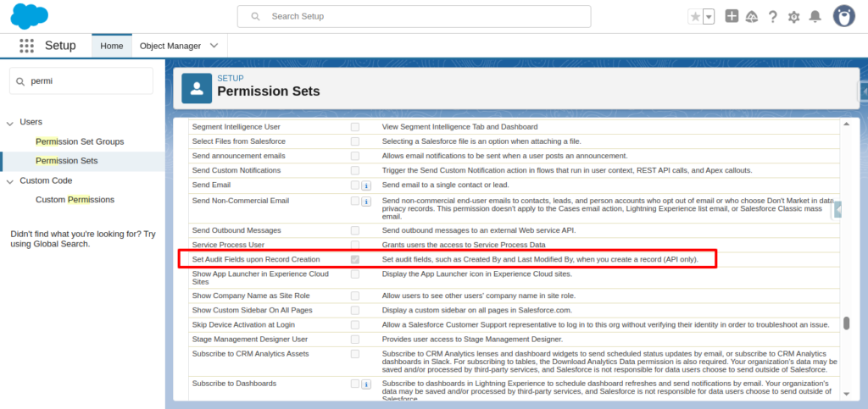Image resolution: width=868 pixels, height=409 pixels.
Task: Click the SETUP breadcrumb link
Action: click(231, 79)
